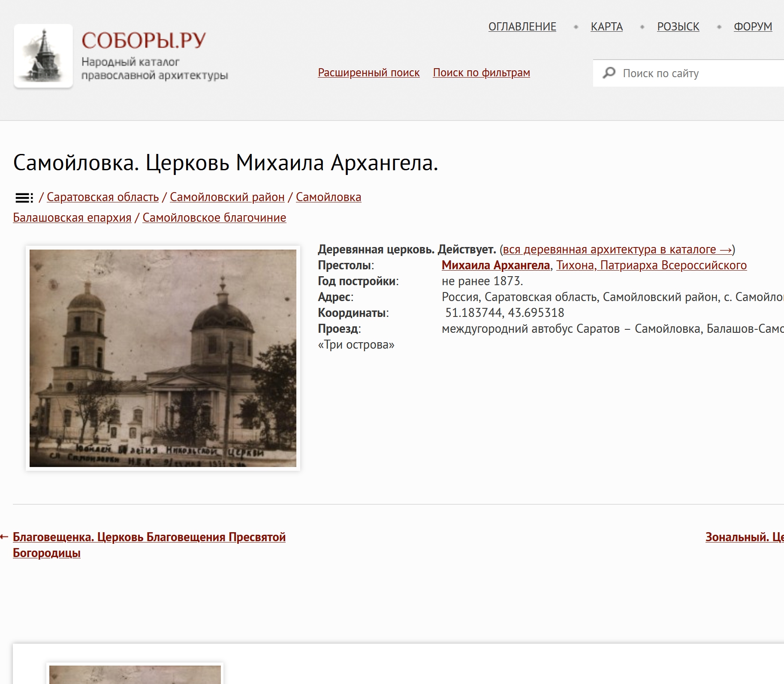Image resolution: width=784 pixels, height=684 pixels.
Task: Open Михаила Архангела altar link
Action: click(x=496, y=265)
